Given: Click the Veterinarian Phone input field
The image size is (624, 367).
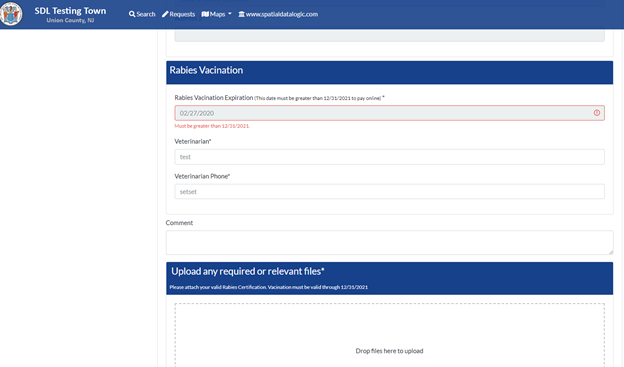Looking at the screenshot, I should [x=389, y=191].
